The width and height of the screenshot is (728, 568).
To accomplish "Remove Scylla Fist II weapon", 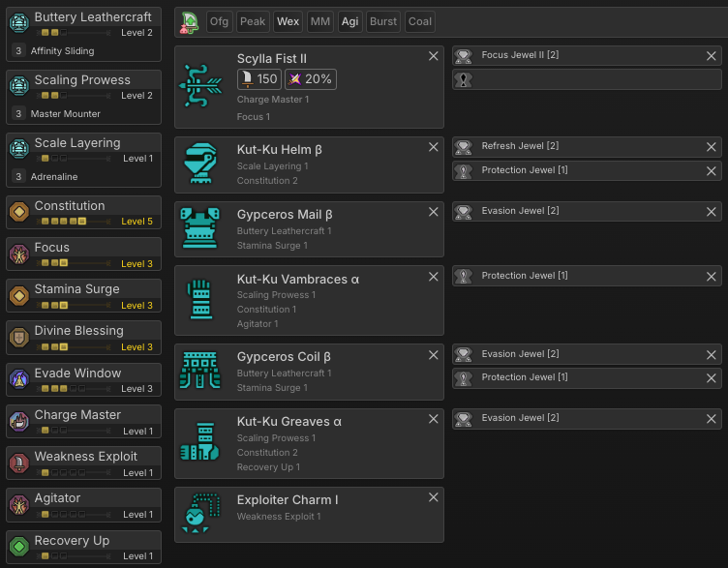I will coord(433,56).
